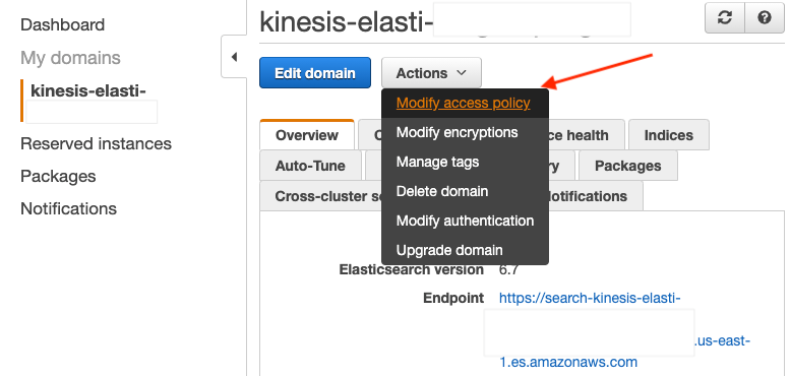Select Modify access policy
Image resolution: width=790 pixels, height=376 pixels.
(463, 103)
